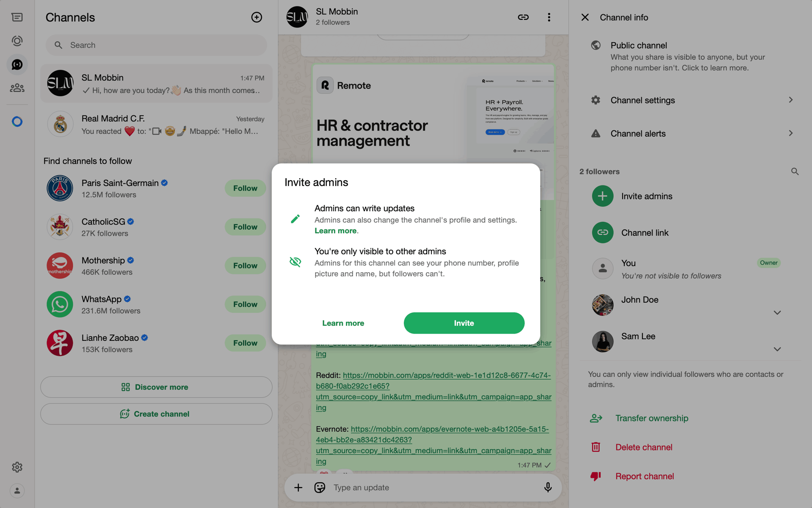The height and width of the screenshot is (508, 812).
Task: Click the Report channel thumbs-down icon
Action: (596, 476)
